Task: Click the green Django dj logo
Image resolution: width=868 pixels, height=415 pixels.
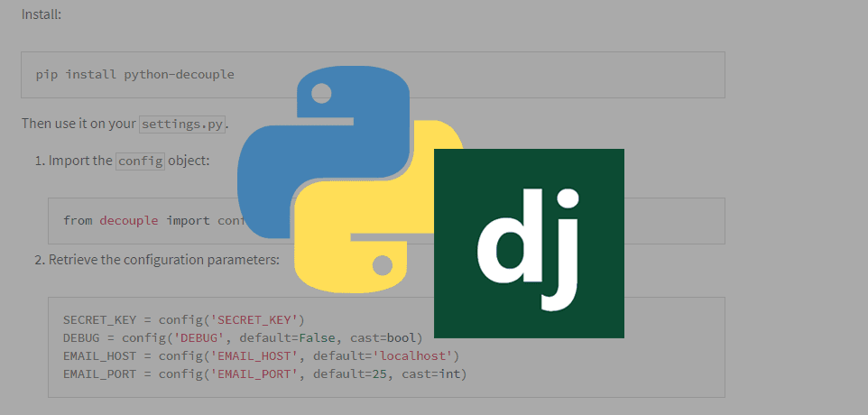Action: click(x=529, y=243)
